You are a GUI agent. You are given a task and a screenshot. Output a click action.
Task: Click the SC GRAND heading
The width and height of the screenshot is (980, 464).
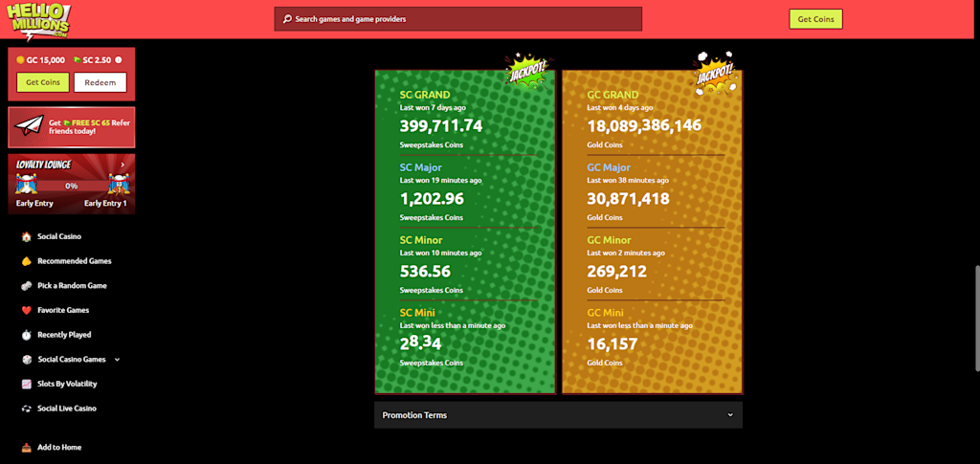pos(425,95)
